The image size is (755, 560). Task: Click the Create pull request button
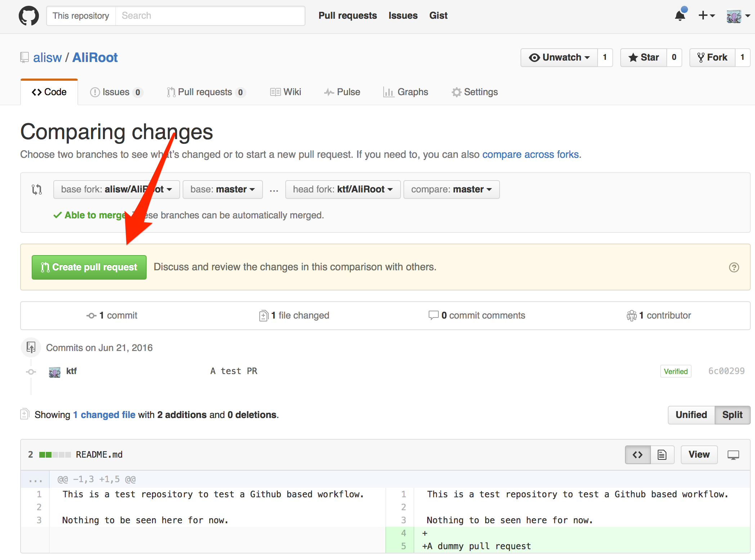(89, 267)
